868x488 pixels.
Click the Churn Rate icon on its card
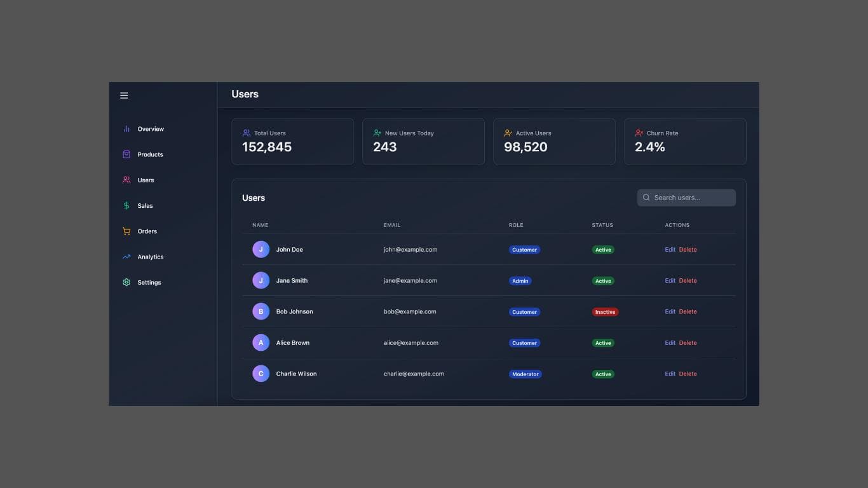[639, 133]
